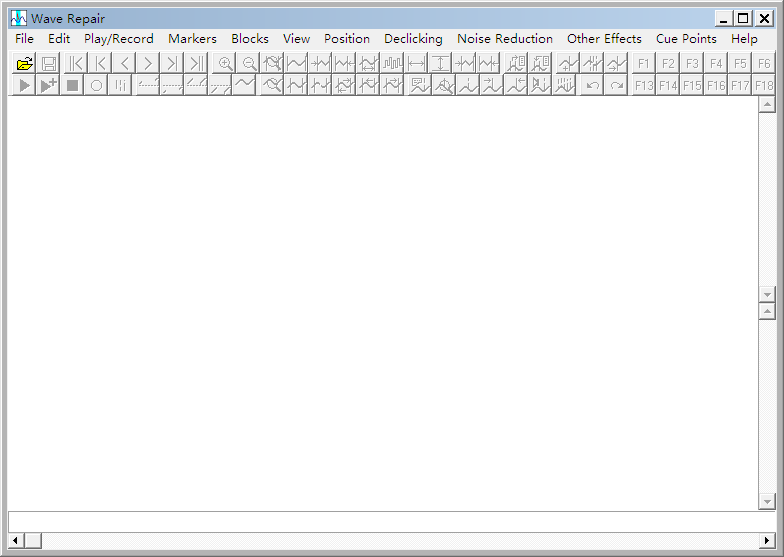Open the Noise Reduction menu

(x=504, y=38)
